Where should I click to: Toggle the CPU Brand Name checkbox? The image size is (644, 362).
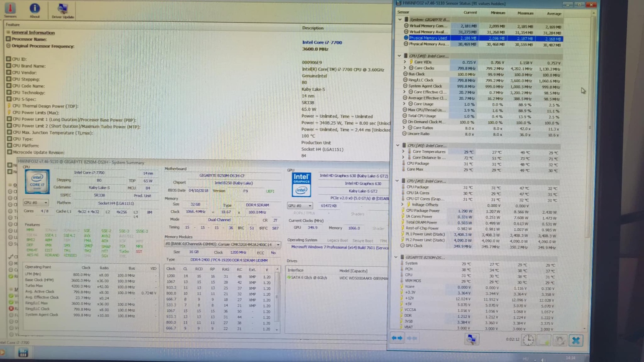(9, 66)
